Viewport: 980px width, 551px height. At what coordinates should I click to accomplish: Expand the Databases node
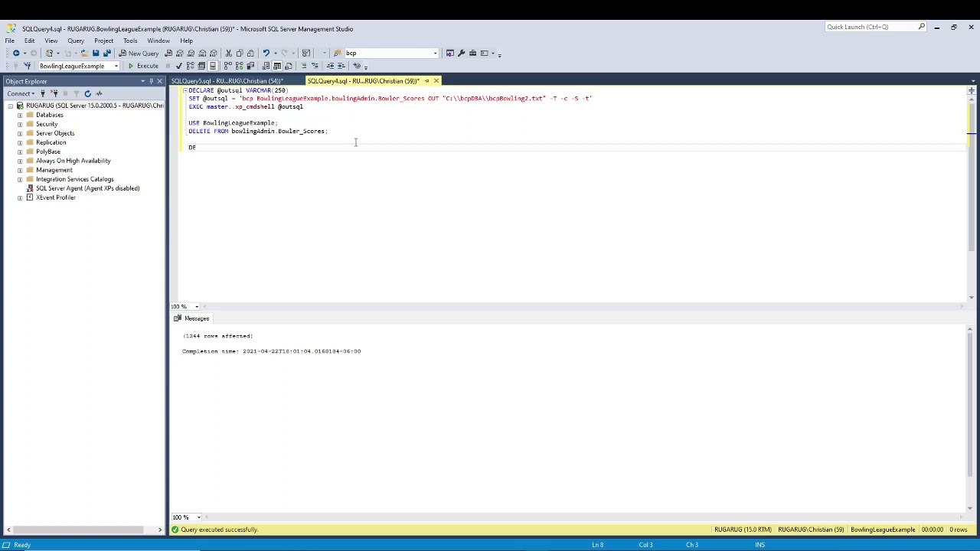pyautogui.click(x=20, y=115)
